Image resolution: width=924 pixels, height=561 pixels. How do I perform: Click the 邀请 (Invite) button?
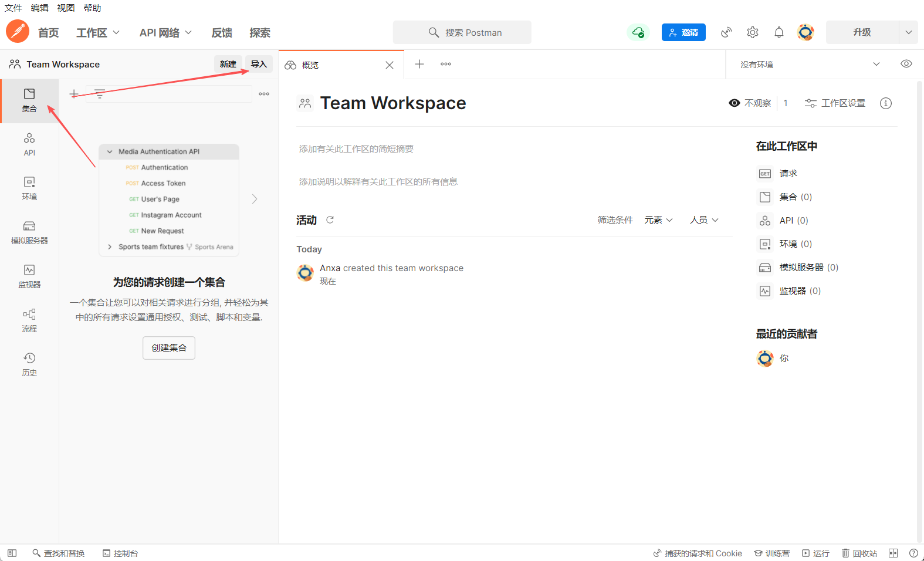pos(683,32)
